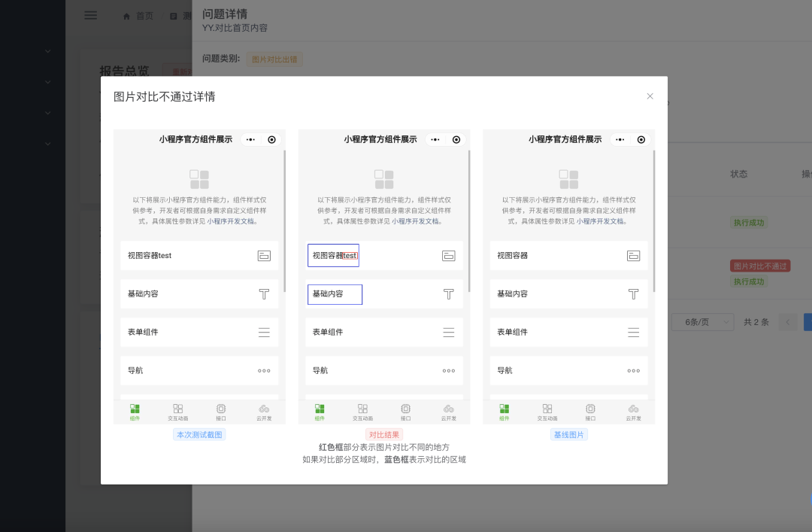Click the 视图容器 row text in 基线图片

coord(512,256)
